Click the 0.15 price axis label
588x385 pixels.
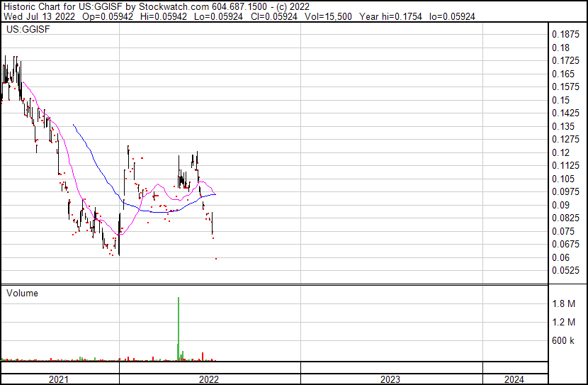[560, 100]
